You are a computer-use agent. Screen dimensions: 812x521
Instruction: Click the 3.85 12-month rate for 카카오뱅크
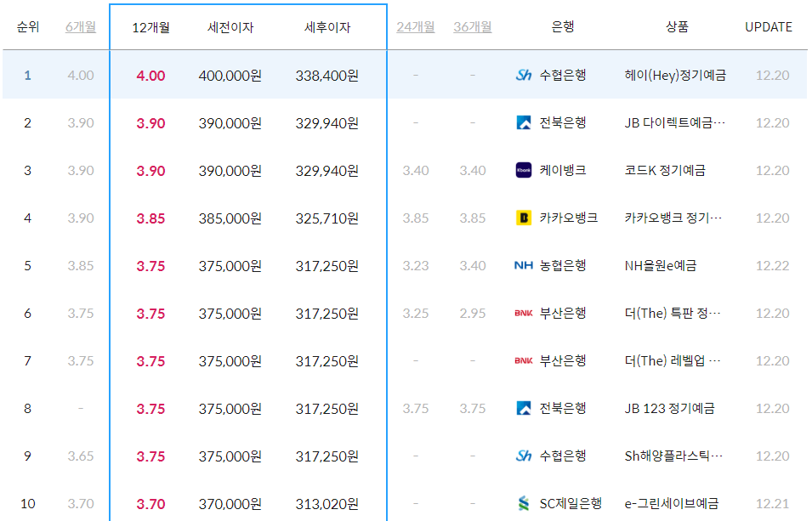[x=150, y=218]
